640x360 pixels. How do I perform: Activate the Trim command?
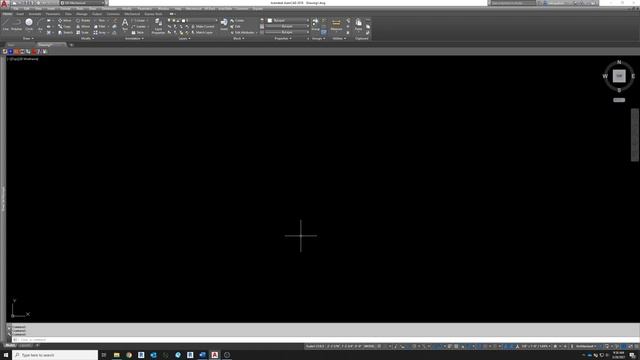tap(100, 20)
